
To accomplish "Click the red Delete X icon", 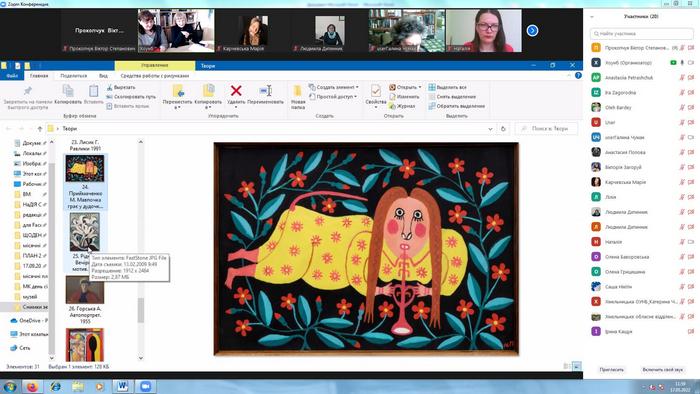I will click(x=236, y=91).
